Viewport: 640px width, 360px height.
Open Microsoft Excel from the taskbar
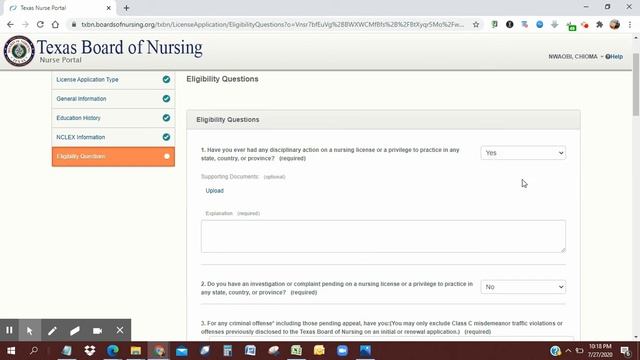pos(296,351)
